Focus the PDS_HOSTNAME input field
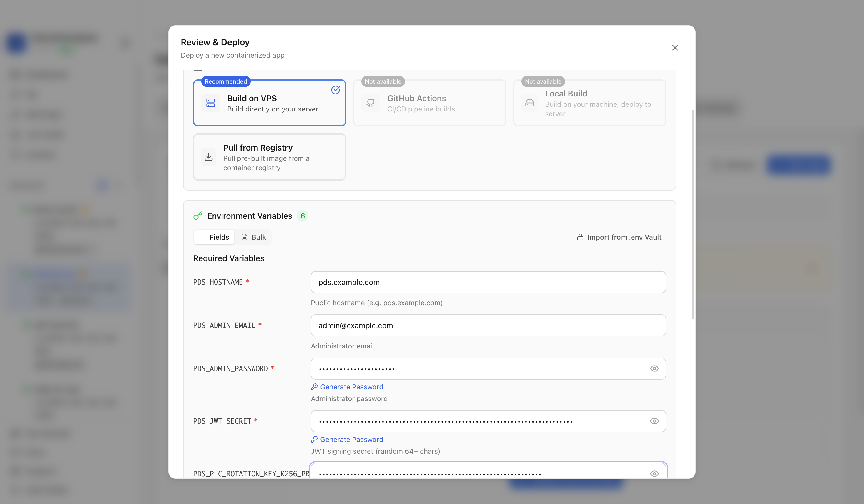 pos(488,282)
